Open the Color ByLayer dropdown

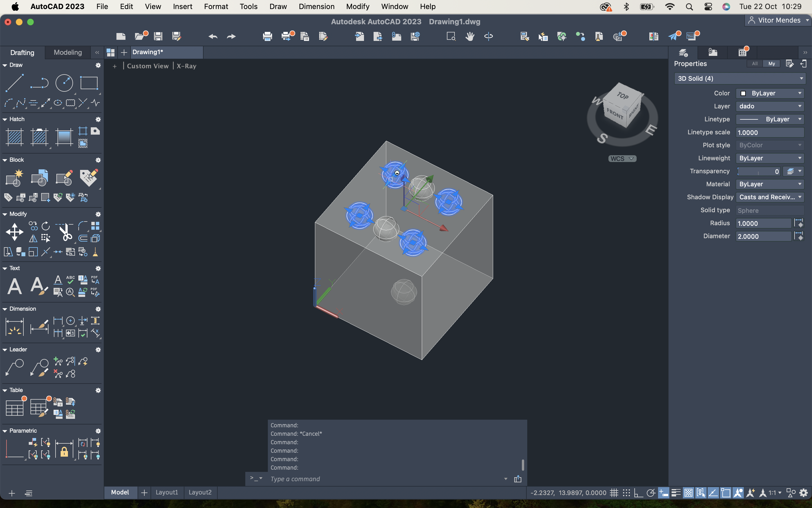pos(770,93)
